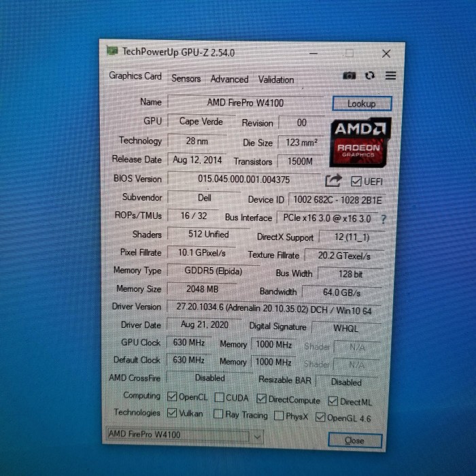Viewport: 476px width, 476px height.
Task: Click the Lookup button
Action: [361, 104]
